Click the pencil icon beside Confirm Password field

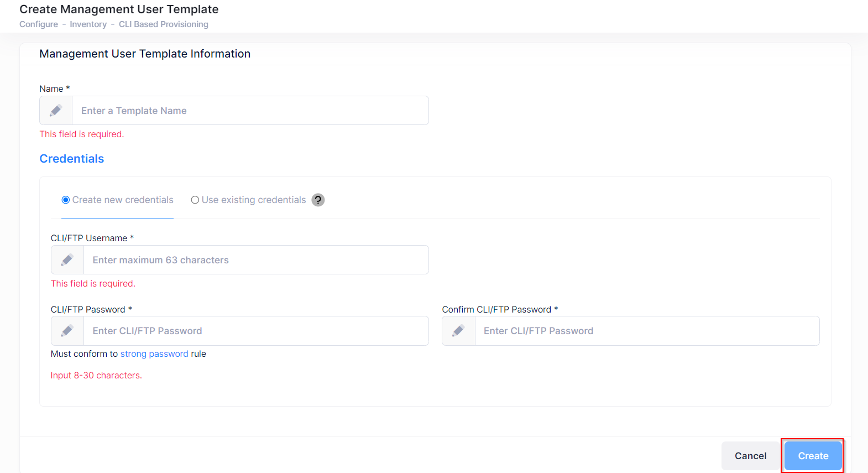pyautogui.click(x=458, y=331)
